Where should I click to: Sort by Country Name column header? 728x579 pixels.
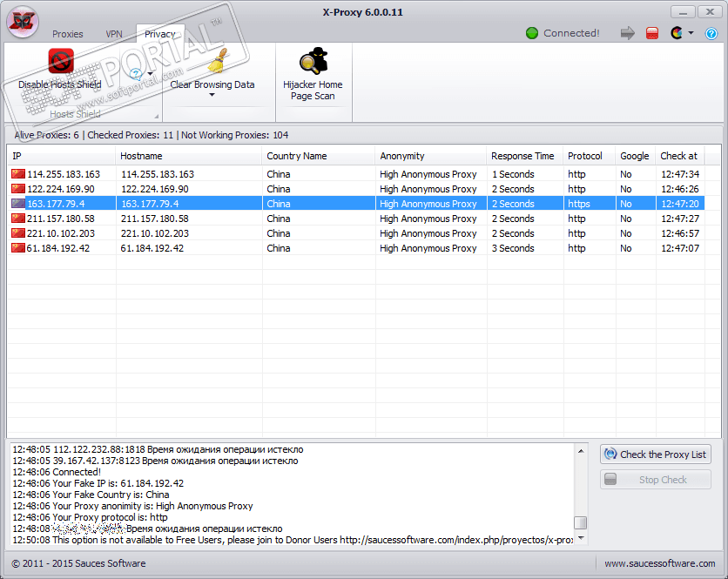[319, 156]
